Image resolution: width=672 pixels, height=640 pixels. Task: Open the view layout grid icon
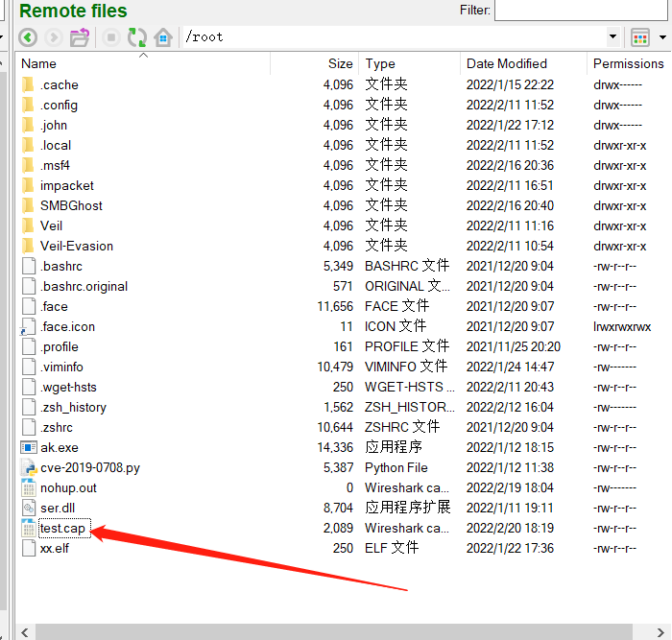(640, 37)
